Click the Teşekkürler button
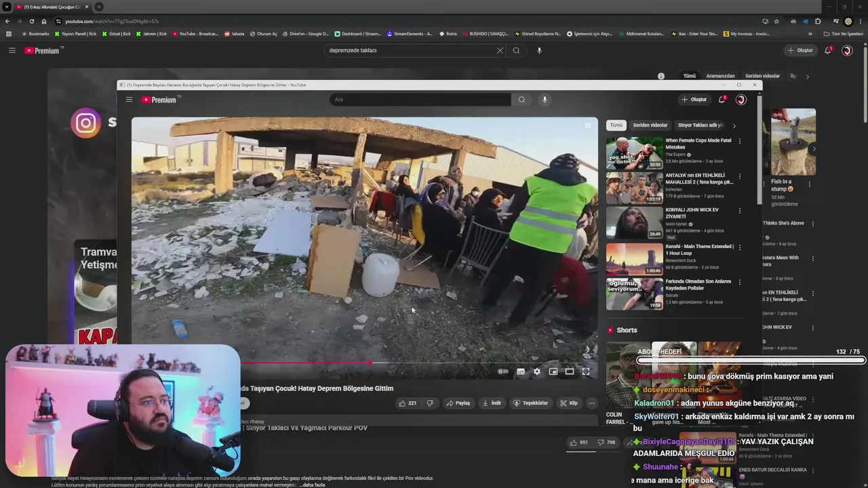The image size is (868, 488). click(530, 403)
